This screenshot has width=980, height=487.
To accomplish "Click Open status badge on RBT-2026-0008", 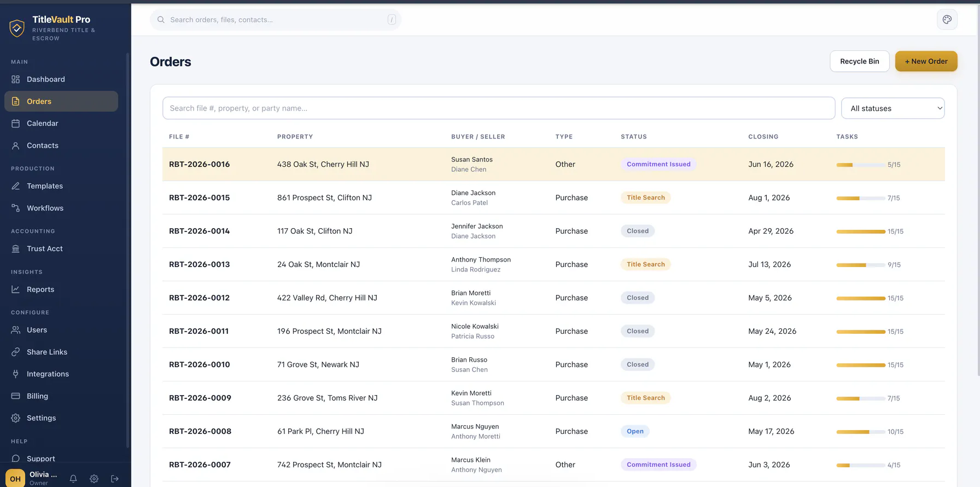I will pyautogui.click(x=635, y=431).
